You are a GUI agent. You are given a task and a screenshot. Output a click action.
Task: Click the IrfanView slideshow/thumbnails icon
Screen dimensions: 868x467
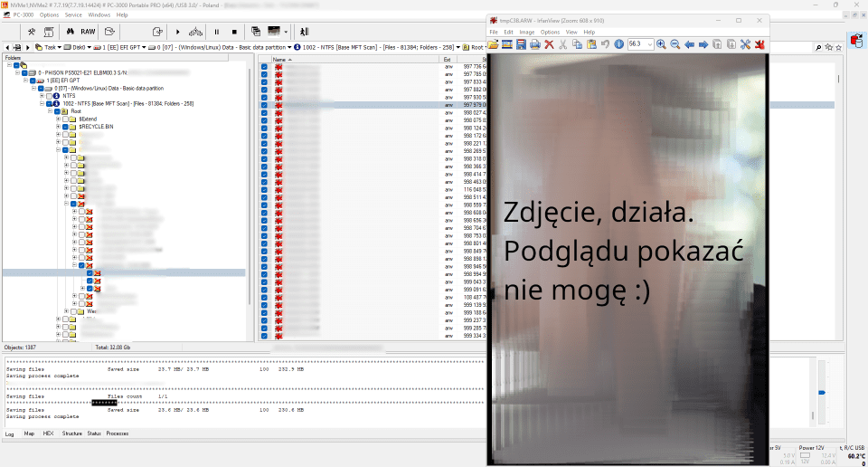(x=506, y=44)
